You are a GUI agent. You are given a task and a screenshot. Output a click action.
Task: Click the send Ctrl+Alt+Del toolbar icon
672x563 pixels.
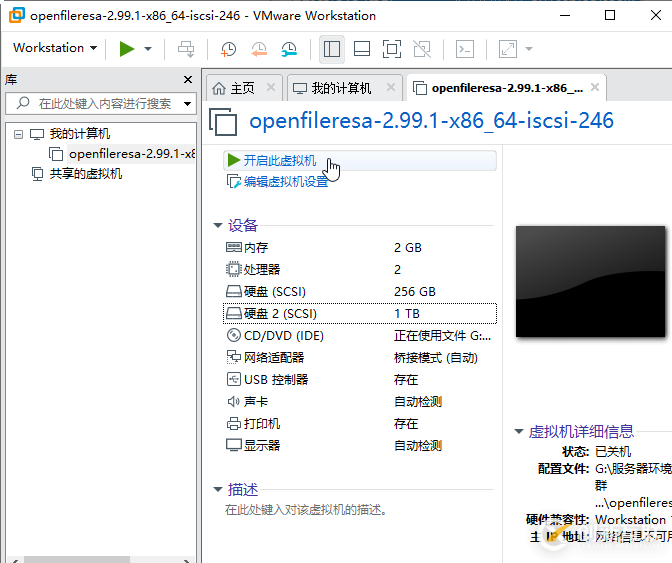click(x=186, y=48)
